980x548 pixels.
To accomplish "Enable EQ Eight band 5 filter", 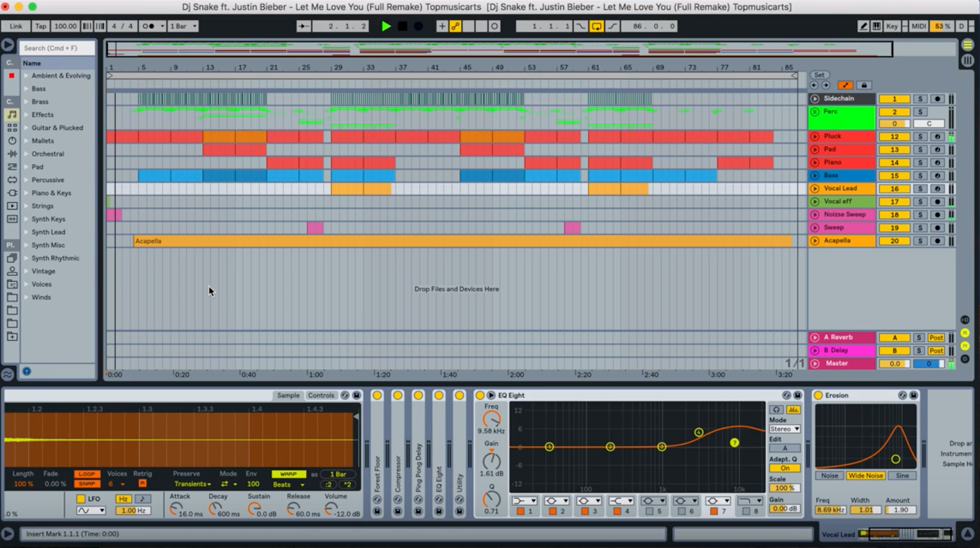I will pos(649,511).
